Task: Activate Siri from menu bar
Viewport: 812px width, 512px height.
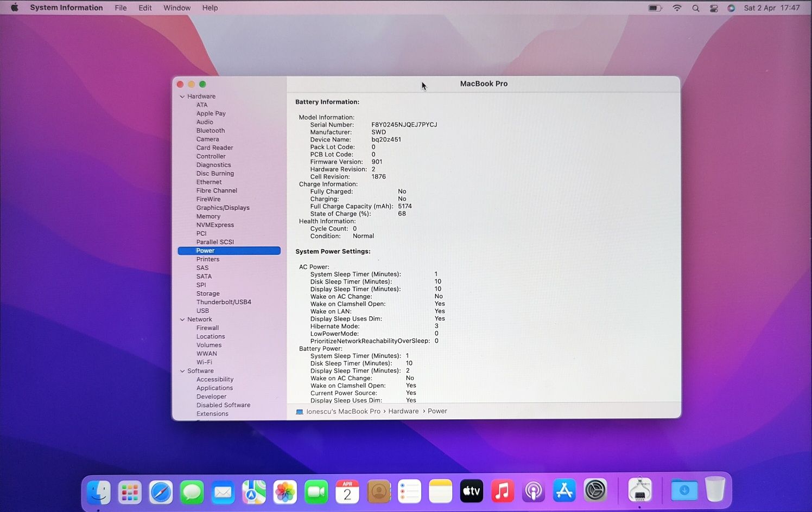Action: pos(731,8)
